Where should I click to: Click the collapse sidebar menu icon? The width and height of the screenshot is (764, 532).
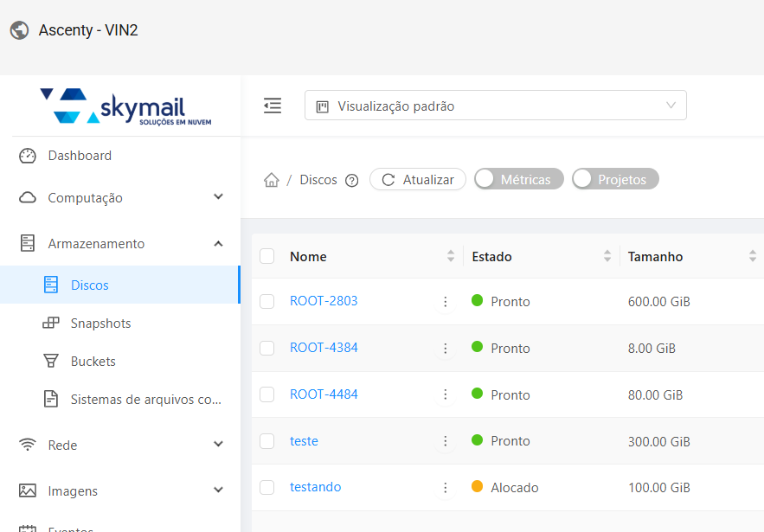[273, 106]
